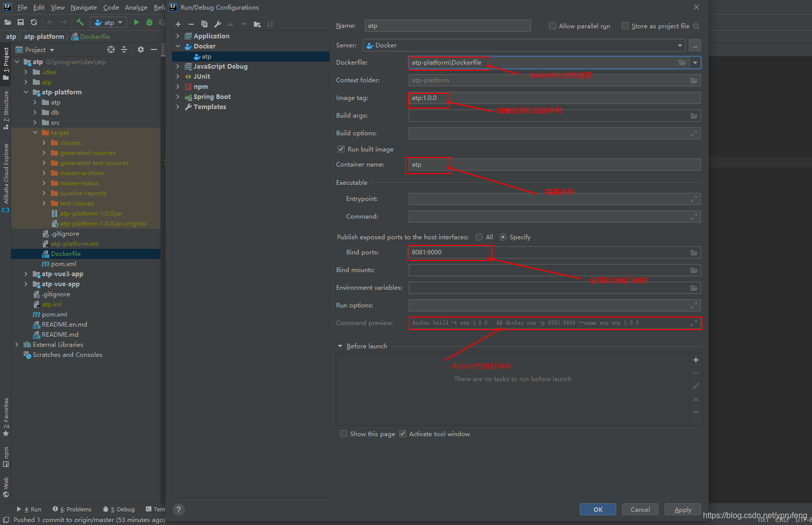Remove the selected configuration using the minus icon

tap(191, 24)
